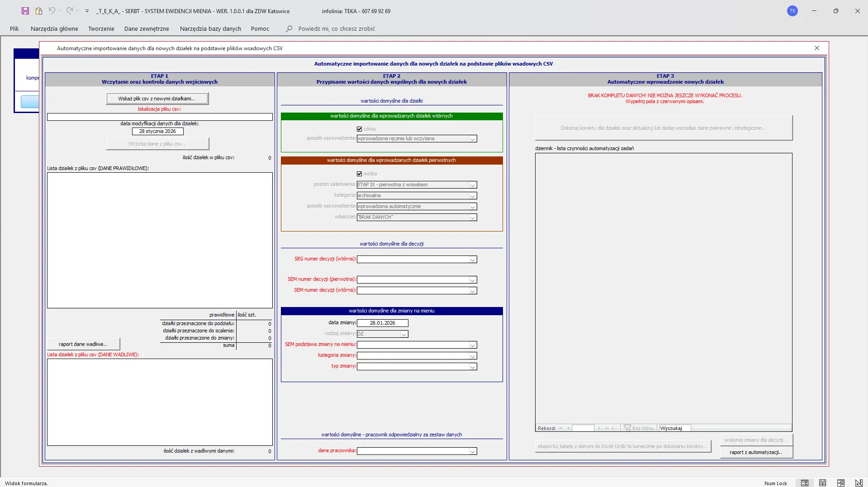This screenshot has width=868, height=487.
Task: Open 'SEM numer decyzji (wtórna)' dropdown
Action: [473, 291]
